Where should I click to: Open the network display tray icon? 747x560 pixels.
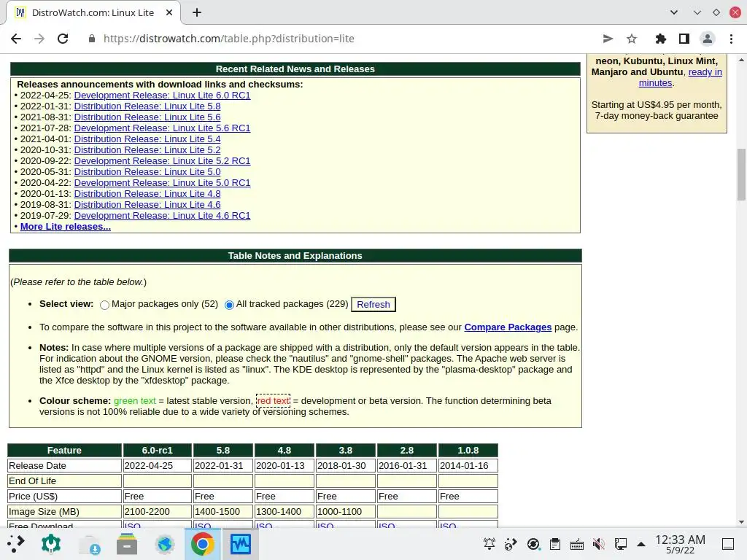620,544
